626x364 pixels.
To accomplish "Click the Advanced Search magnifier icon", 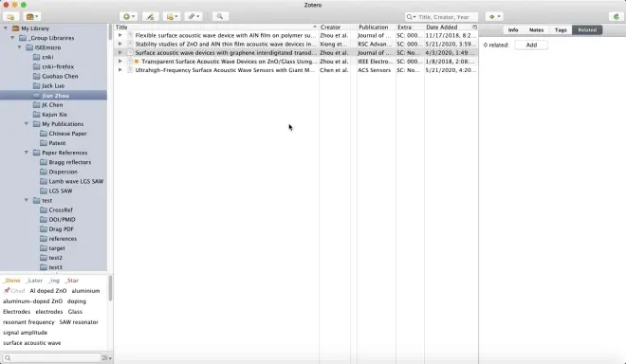I will coord(220,16).
